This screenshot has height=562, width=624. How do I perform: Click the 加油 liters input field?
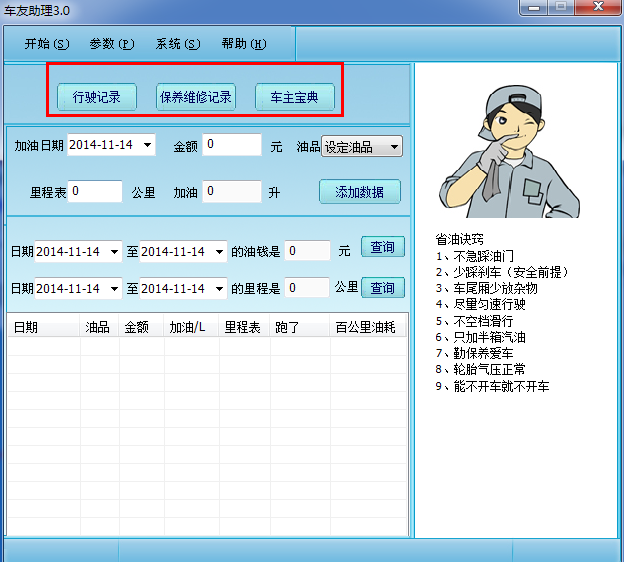click(232, 191)
